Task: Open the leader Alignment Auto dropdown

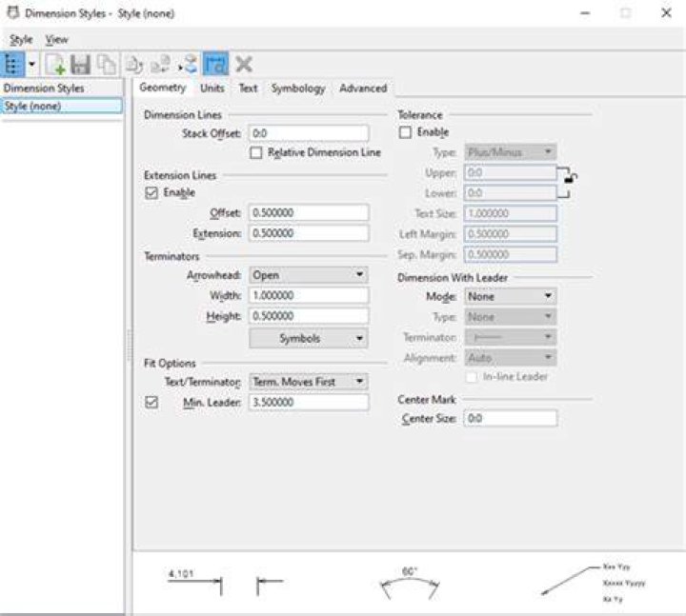Action: (510, 358)
